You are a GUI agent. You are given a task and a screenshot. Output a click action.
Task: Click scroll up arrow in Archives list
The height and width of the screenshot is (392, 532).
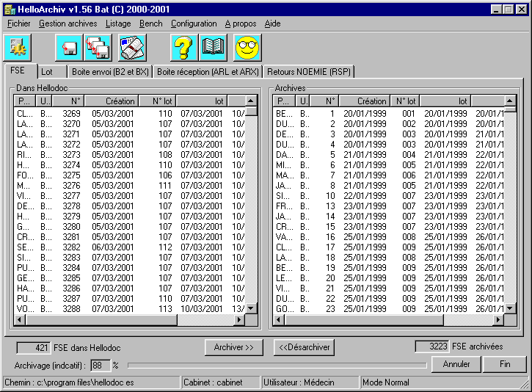point(509,101)
